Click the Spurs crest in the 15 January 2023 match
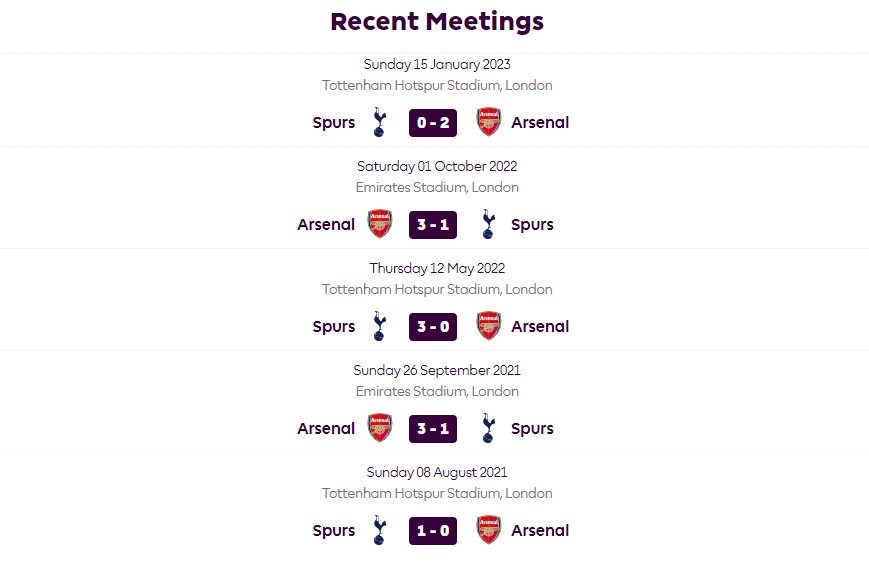This screenshot has height=569, width=869. point(380,122)
